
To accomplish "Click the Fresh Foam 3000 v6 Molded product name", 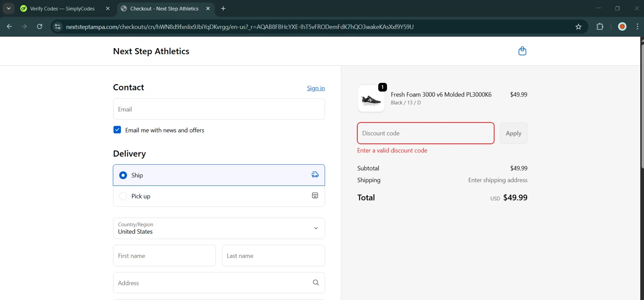I will coord(441,94).
